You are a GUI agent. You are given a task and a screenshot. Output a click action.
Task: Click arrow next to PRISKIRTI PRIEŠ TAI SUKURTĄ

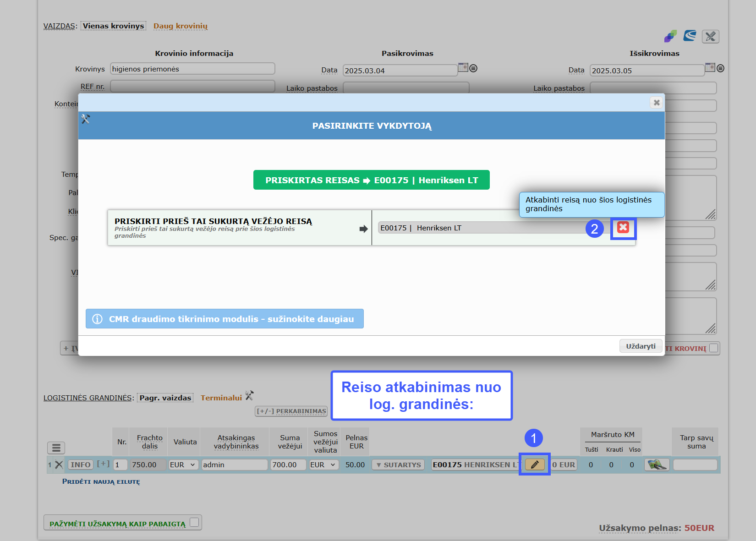(364, 229)
